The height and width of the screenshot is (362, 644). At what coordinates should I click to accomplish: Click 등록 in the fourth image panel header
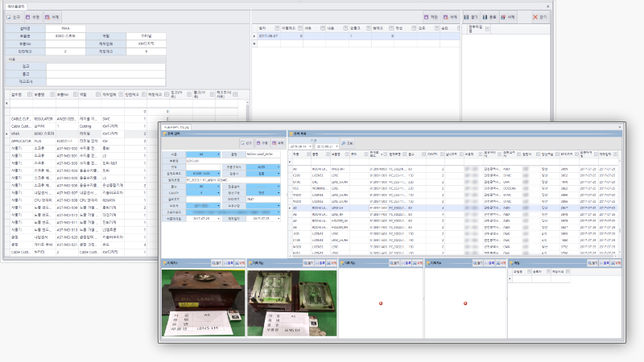pos(489,263)
